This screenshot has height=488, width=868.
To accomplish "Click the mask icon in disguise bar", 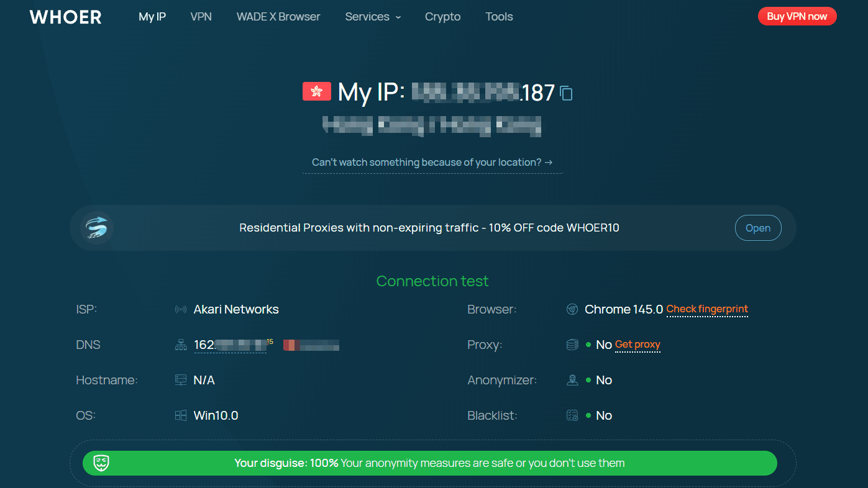I will point(101,463).
